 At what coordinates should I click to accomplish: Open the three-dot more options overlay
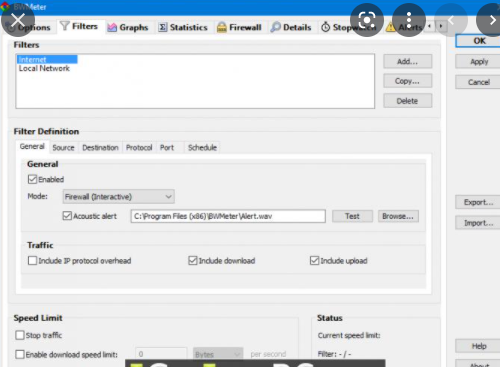pyautogui.click(x=409, y=20)
